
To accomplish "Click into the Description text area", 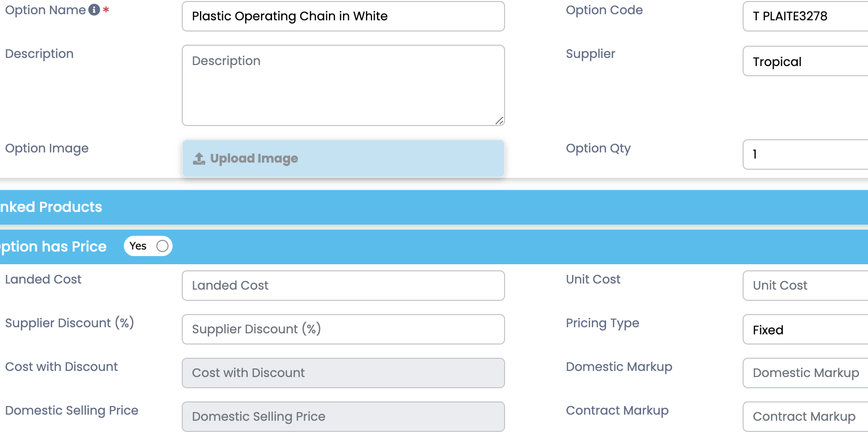I will tap(343, 85).
